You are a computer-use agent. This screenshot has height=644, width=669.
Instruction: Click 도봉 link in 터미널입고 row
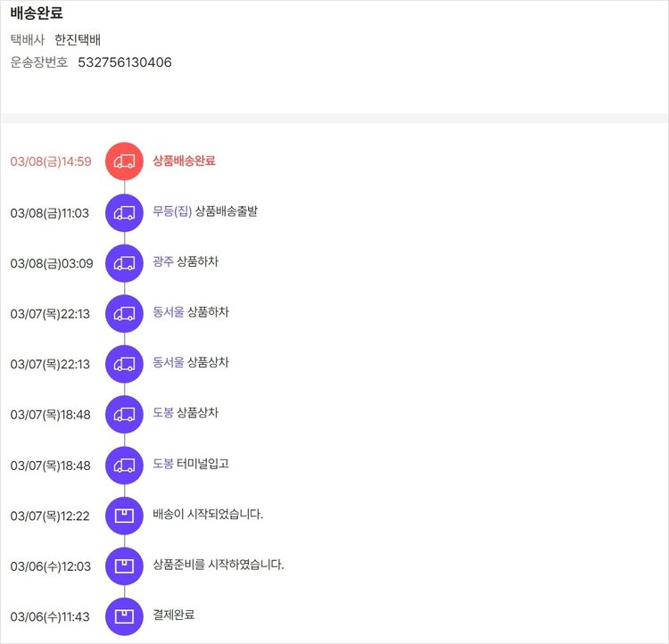click(163, 464)
